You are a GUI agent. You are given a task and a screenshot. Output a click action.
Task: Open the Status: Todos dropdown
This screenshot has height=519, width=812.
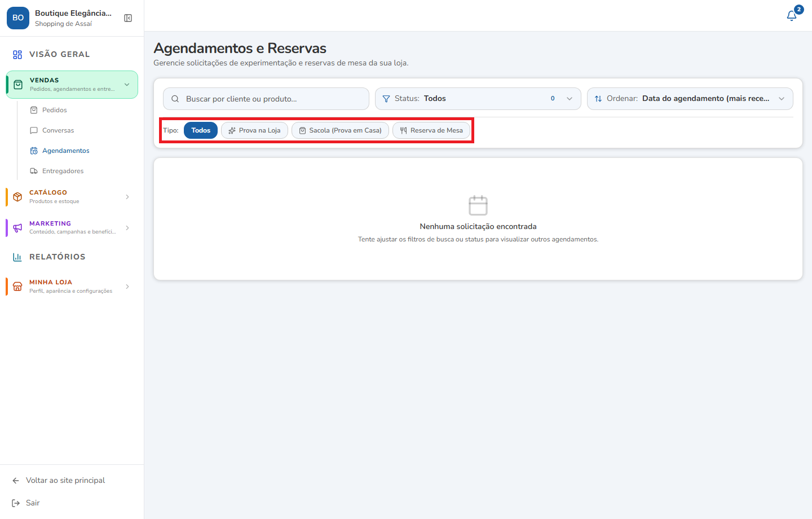tap(478, 99)
